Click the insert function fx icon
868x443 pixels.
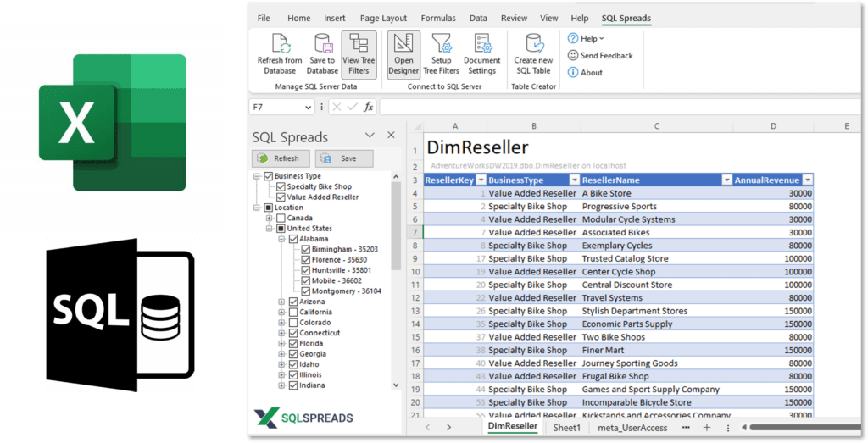click(x=368, y=107)
